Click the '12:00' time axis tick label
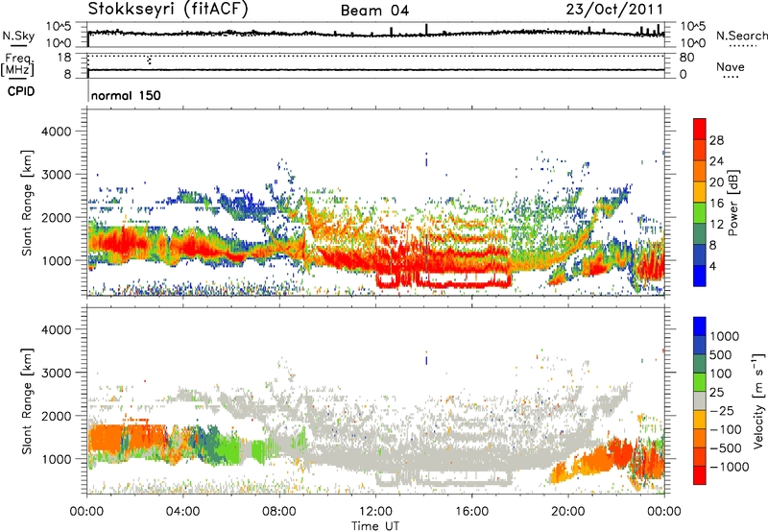 [375, 512]
